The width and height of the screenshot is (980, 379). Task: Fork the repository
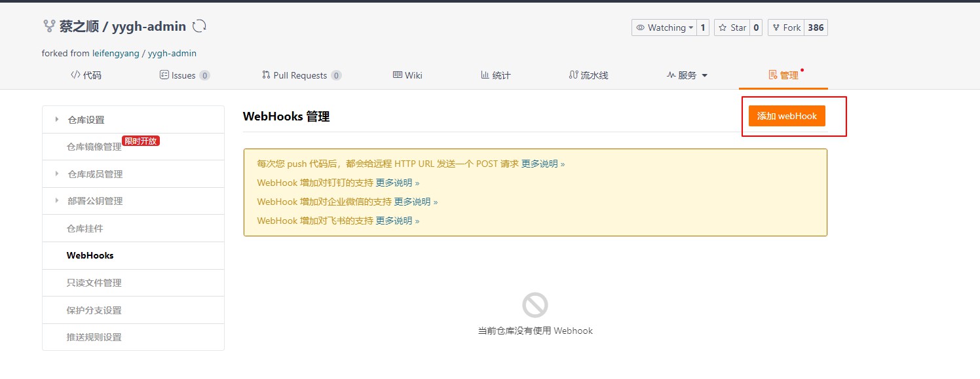(x=786, y=27)
